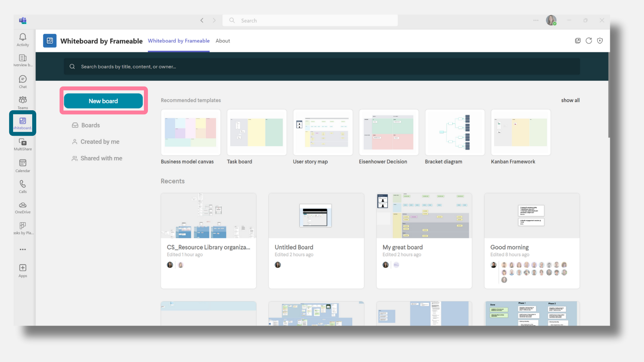Image resolution: width=644 pixels, height=362 pixels.
Task: Focus the Teams Search field
Action: [x=310, y=20]
